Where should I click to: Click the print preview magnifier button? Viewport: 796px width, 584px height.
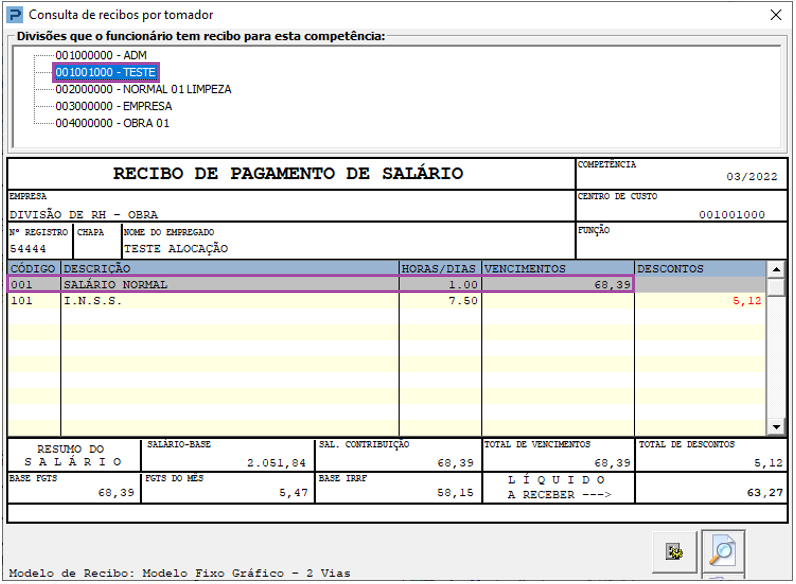click(723, 551)
